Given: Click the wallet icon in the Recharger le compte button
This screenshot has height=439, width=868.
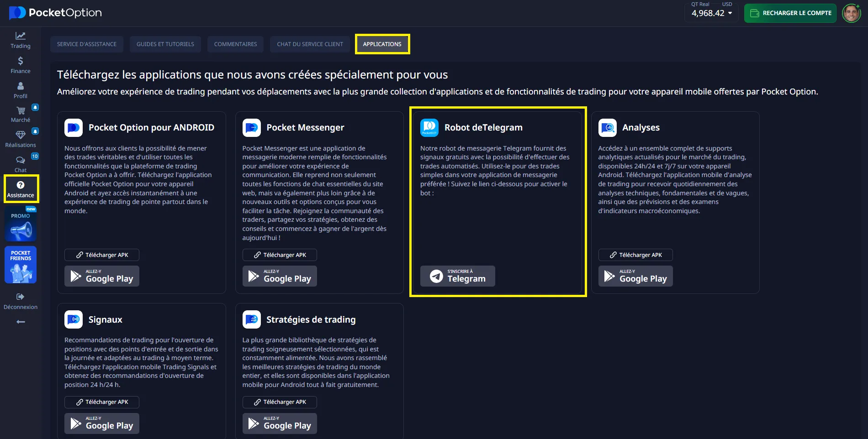Looking at the screenshot, I should tap(755, 13).
